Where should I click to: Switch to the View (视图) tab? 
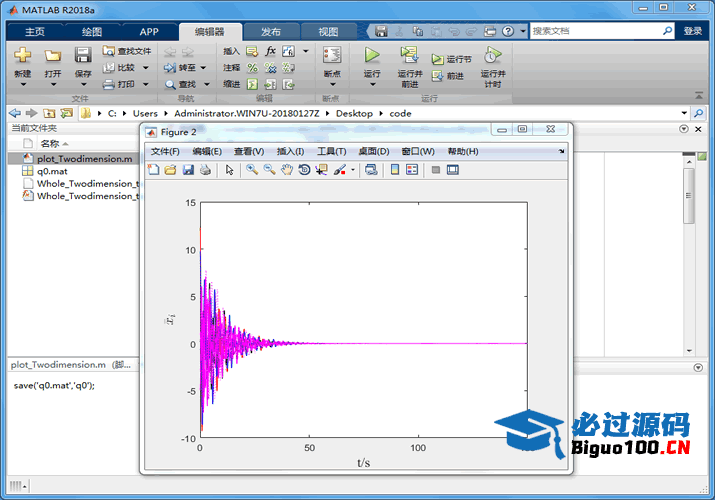328,31
